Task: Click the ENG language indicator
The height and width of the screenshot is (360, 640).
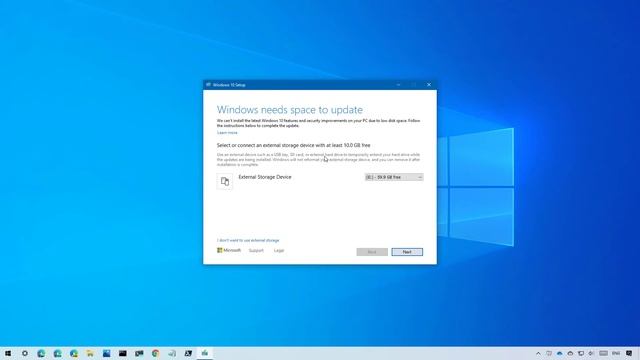Action: tap(616, 353)
